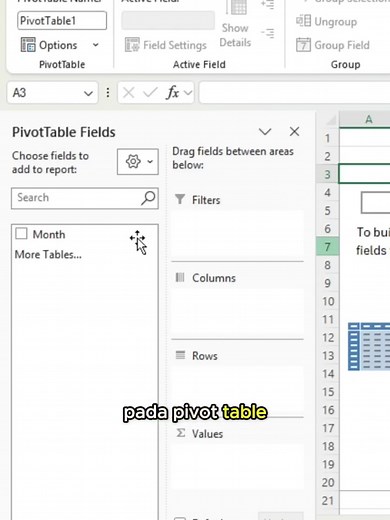Select row 12 header
Viewport: 390px width, 520px height.
click(327, 337)
